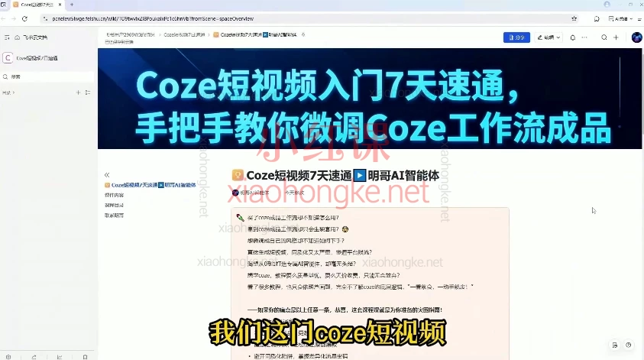Click the sidebar bottom share arrow icon
The image size is (644, 360).
coord(34,357)
